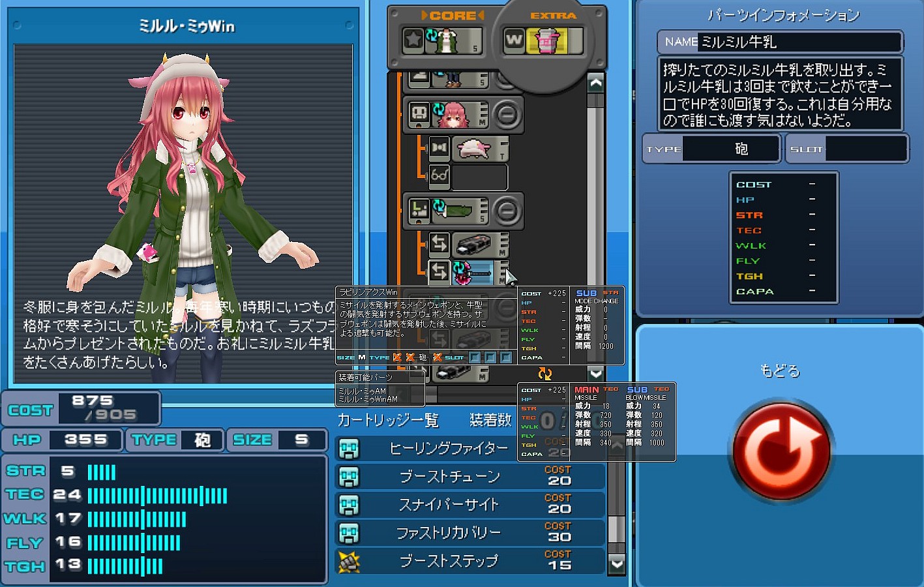The width and height of the screenshot is (924, 587).
Task: Click the pink-haired head part icon
Action: [x=452, y=115]
